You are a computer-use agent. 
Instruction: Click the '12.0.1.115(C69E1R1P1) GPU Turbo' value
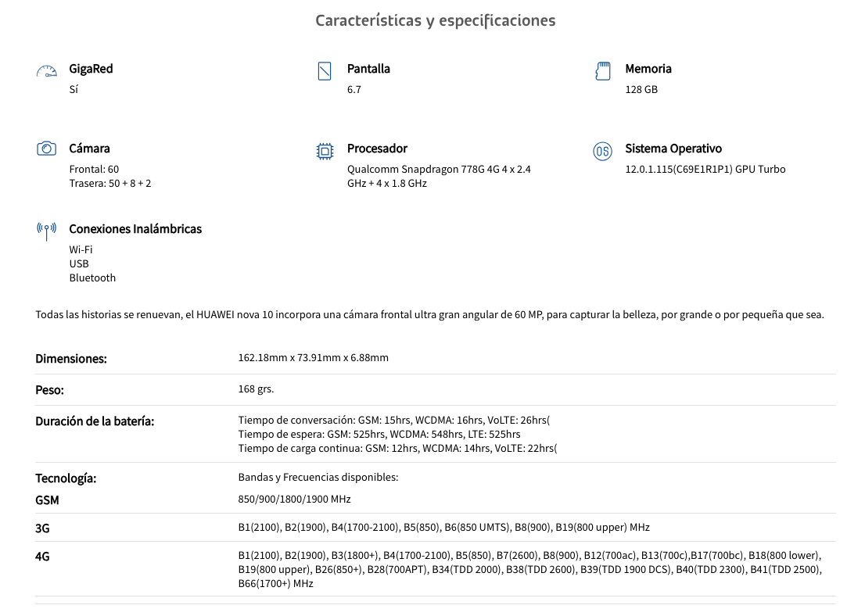tap(705, 170)
